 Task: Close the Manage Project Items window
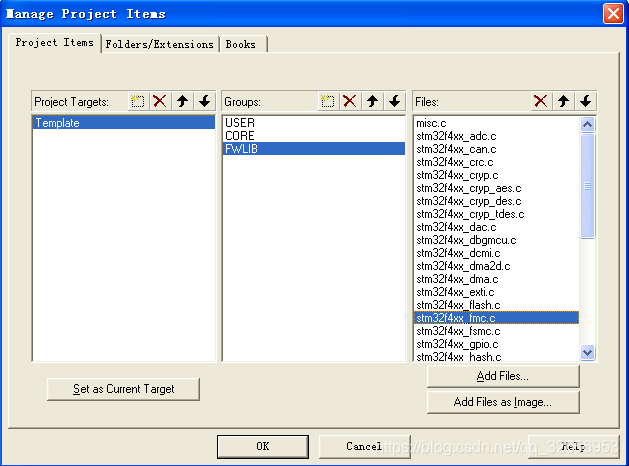[x=613, y=14]
